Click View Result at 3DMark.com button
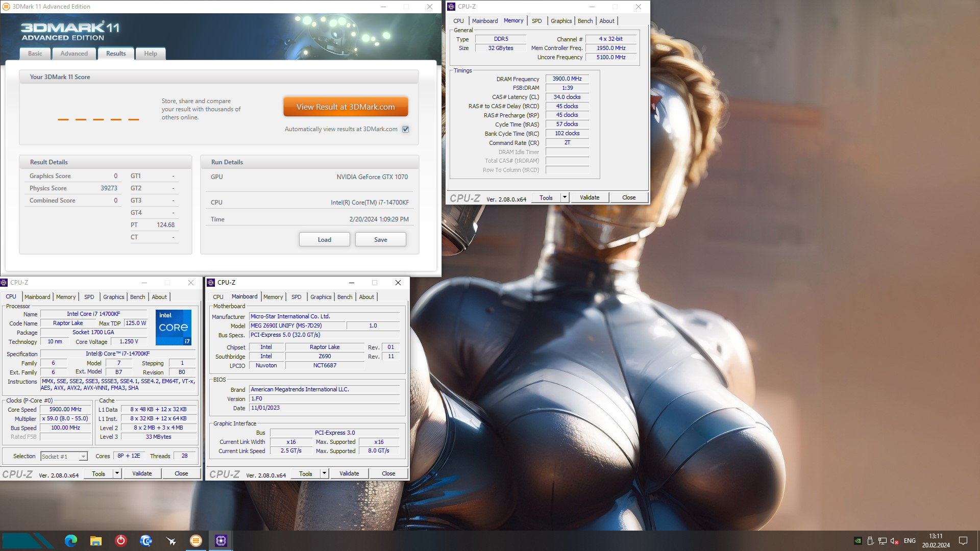Screen dimensions: 980x551 coord(346,107)
